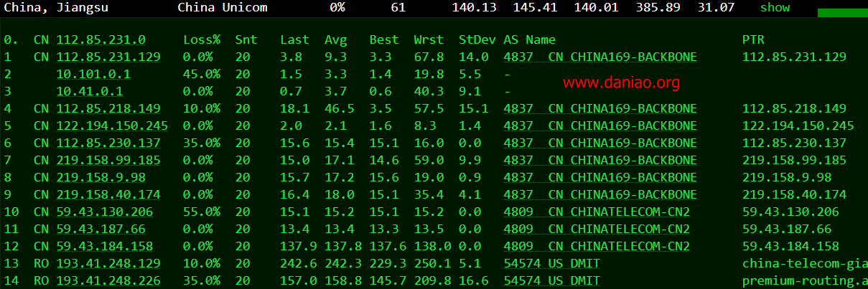Open hop 11 IP link 59.43.187.66
Screen dimensions: 868x289
(x=101, y=229)
